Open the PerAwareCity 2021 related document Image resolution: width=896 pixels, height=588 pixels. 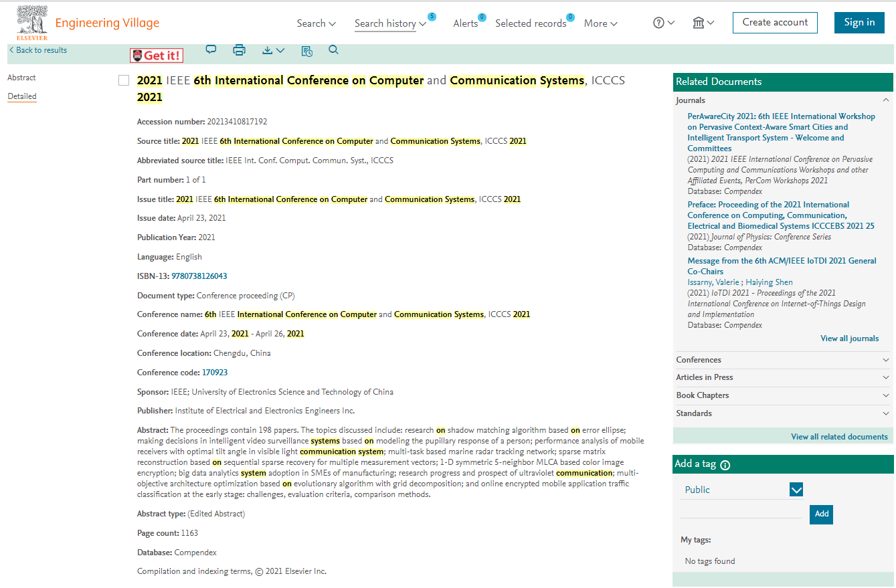[x=781, y=132]
